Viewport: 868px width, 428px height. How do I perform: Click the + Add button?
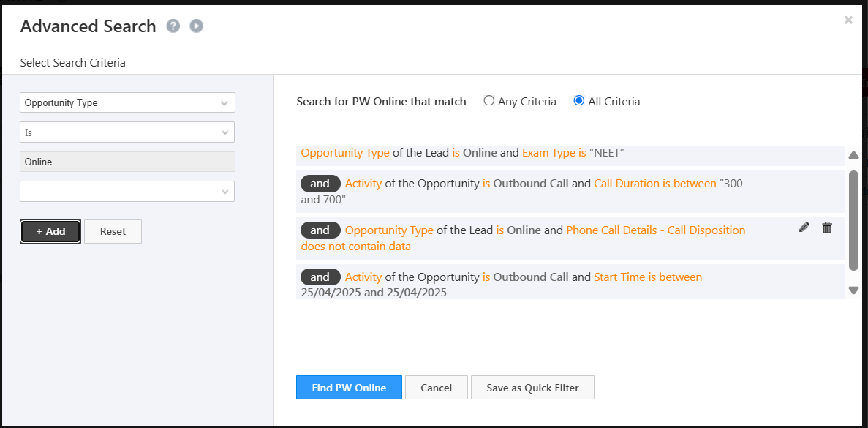(x=50, y=231)
